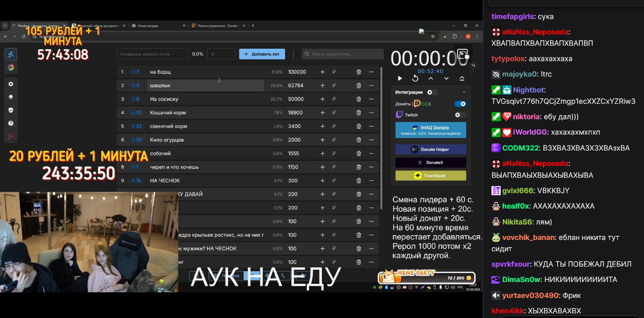Image resolution: width=644 pixels, height=318 pixels.
Task: Click plus icon in 'свинячий корм' row
Action: pos(323,126)
